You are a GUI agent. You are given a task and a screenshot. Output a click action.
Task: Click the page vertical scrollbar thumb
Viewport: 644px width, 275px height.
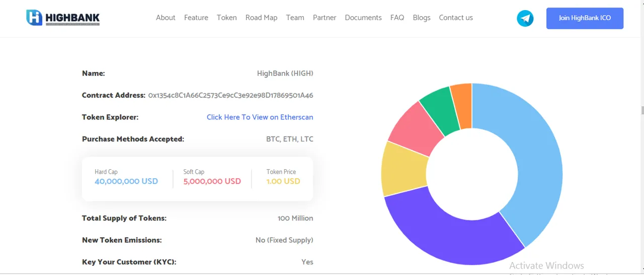(642, 111)
